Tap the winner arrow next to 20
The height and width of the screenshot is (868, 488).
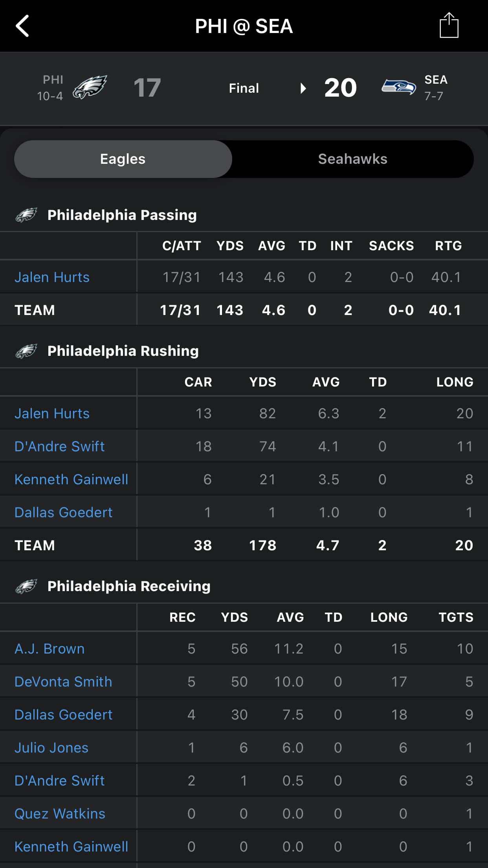click(x=303, y=88)
